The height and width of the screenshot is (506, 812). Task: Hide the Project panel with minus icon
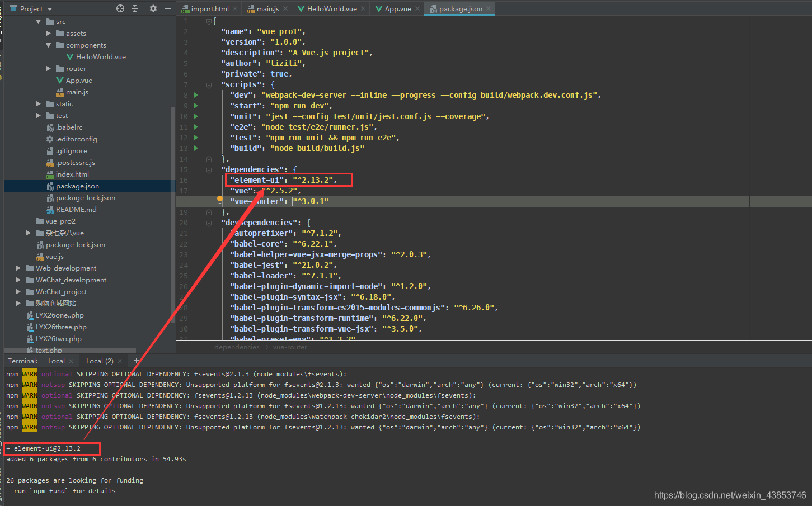(x=167, y=8)
